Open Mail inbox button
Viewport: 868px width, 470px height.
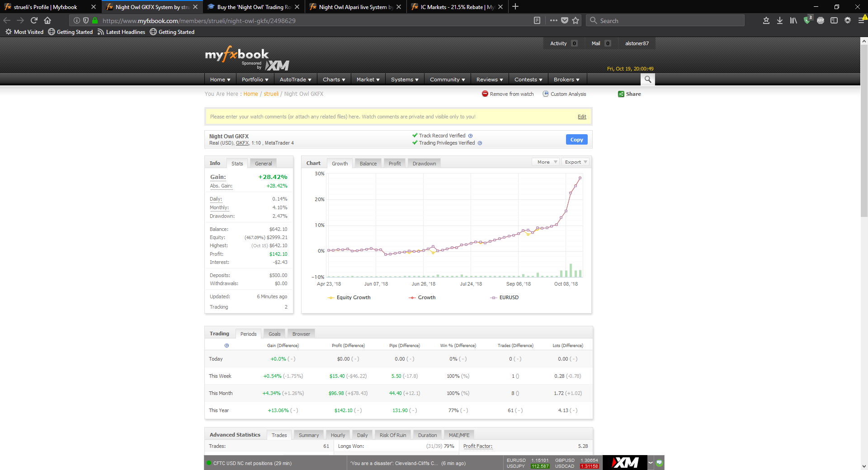(601, 43)
